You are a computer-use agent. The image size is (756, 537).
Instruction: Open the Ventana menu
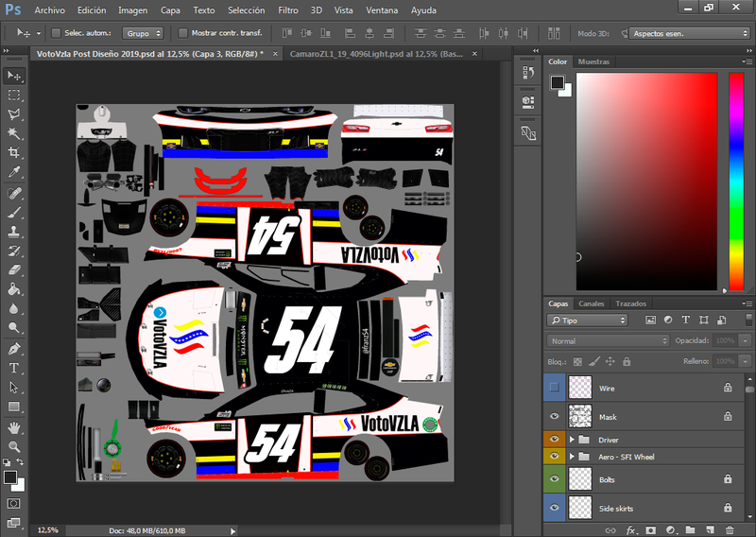pos(382,10)
